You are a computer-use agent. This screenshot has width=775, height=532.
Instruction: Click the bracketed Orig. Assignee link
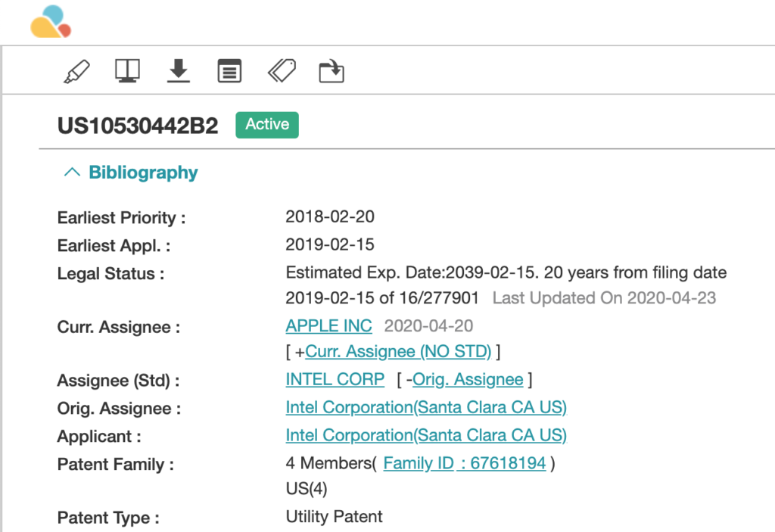click(468, 379)
